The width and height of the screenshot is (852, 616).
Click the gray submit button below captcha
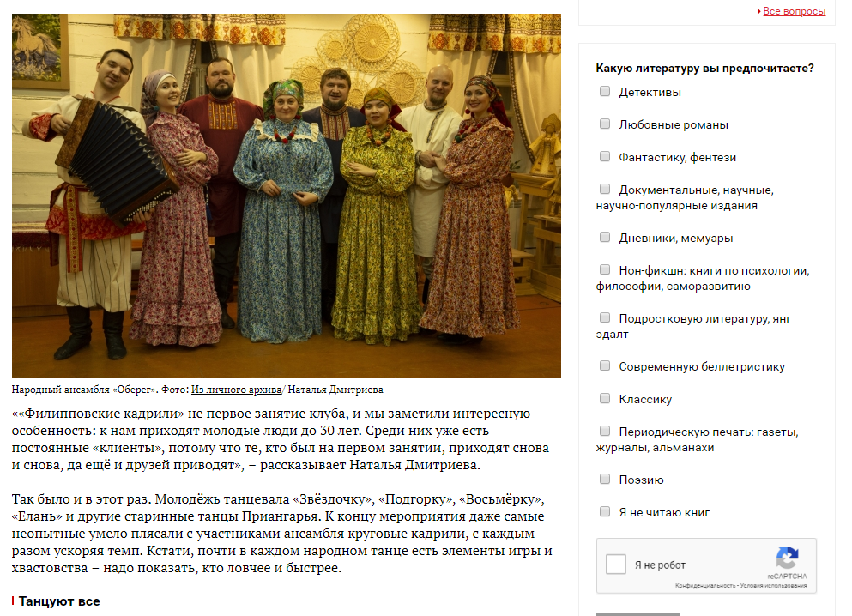click(637, 614)
